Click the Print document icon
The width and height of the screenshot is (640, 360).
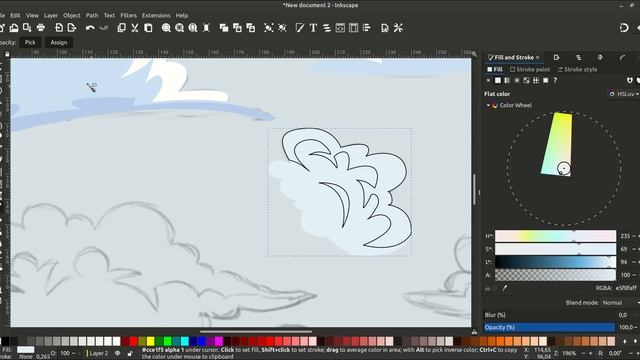click(41, 28)
